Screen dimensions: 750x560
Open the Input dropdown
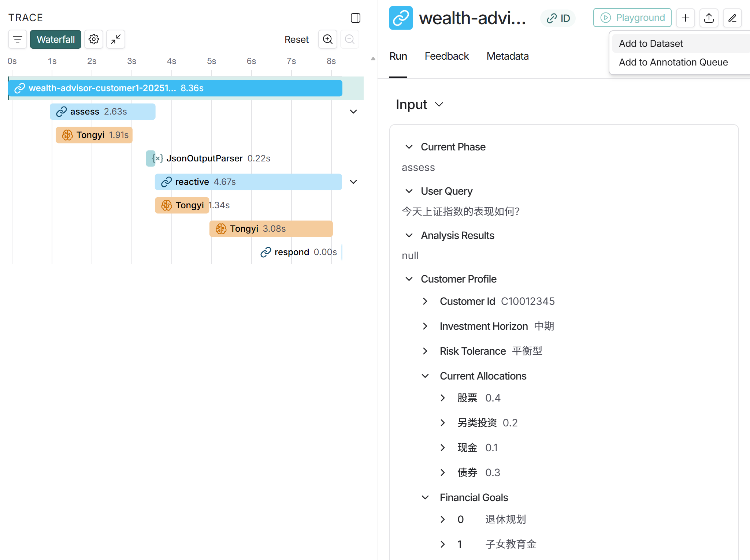[420, 104]
